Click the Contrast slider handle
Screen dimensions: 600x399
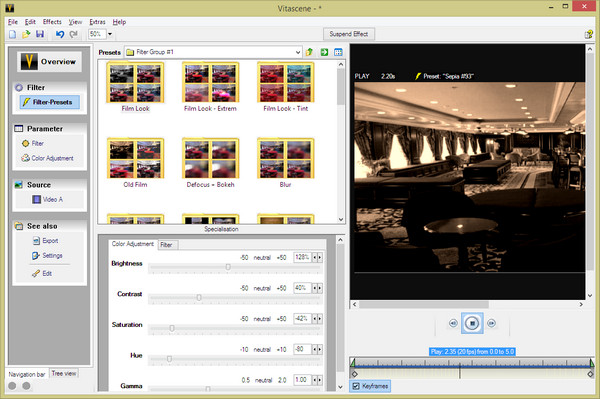199,298
